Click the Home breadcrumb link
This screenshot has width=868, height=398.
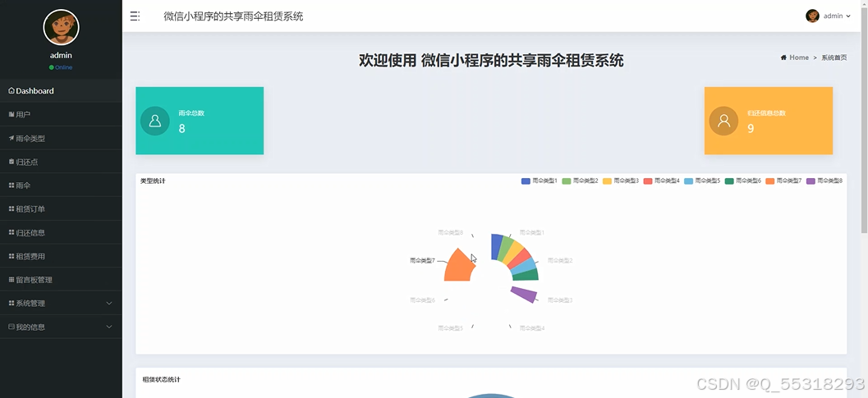point(799,57)
